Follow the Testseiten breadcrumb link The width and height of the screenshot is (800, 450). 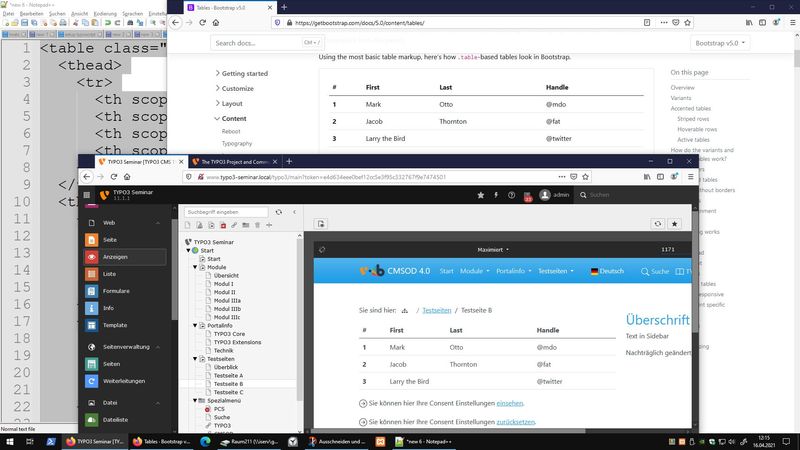[x=437, y=310]
